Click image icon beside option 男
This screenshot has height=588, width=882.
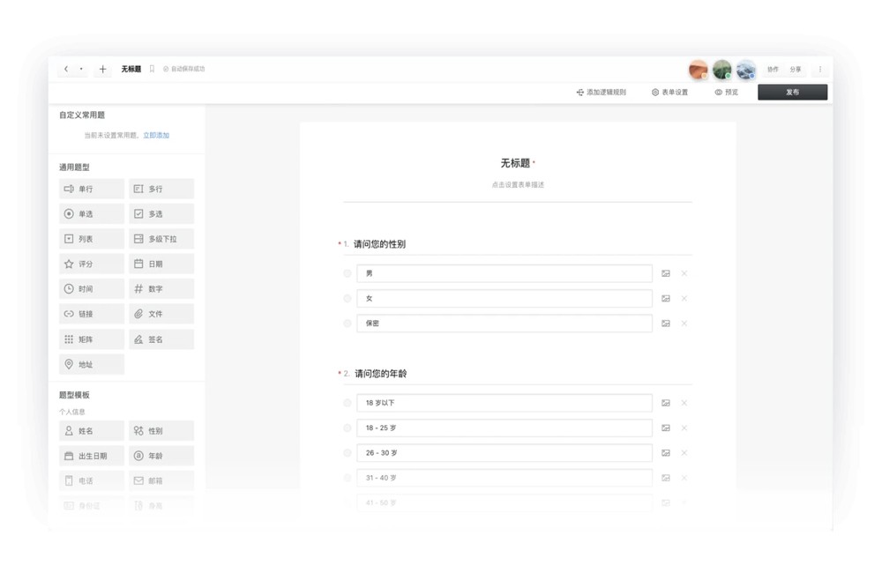[x=666, y=273]
